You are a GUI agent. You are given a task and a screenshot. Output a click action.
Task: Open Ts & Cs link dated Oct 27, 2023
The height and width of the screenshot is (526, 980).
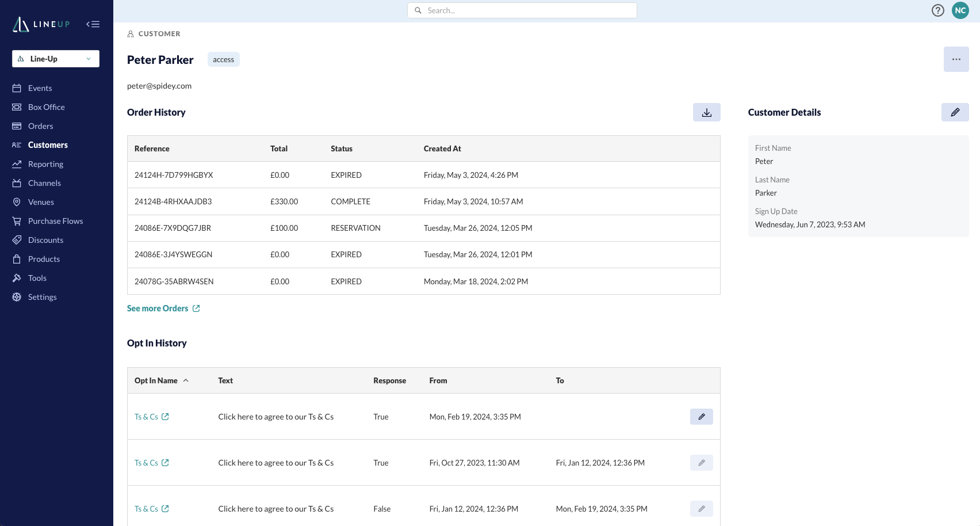pyautogui.click(x=151, y=463)
